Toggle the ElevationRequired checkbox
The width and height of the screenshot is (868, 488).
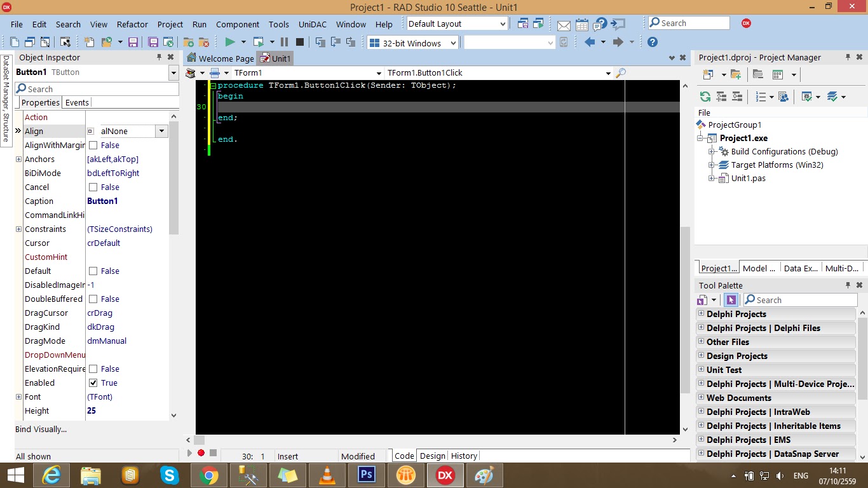point(93,369)
